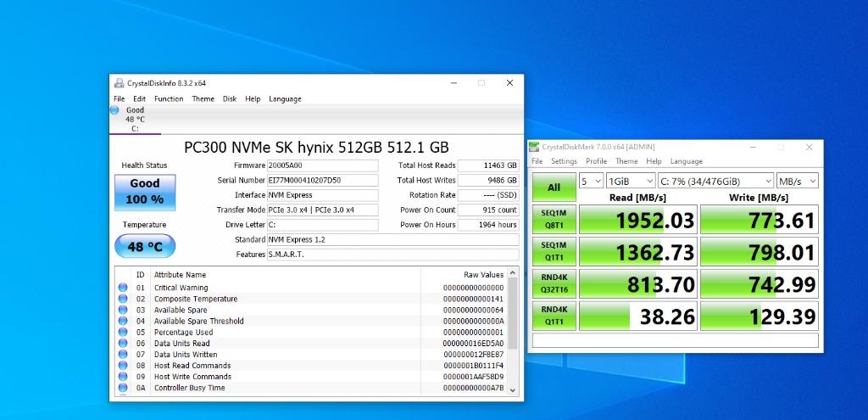868x420 pixels.
Task: Click status orb for Host Read Commands row
Action: (x=123, y=365)
